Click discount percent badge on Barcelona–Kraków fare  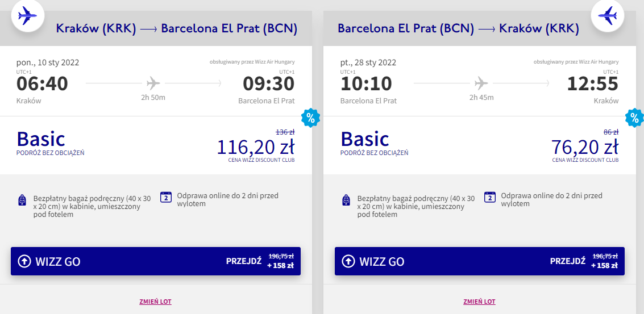coord(634,118)
